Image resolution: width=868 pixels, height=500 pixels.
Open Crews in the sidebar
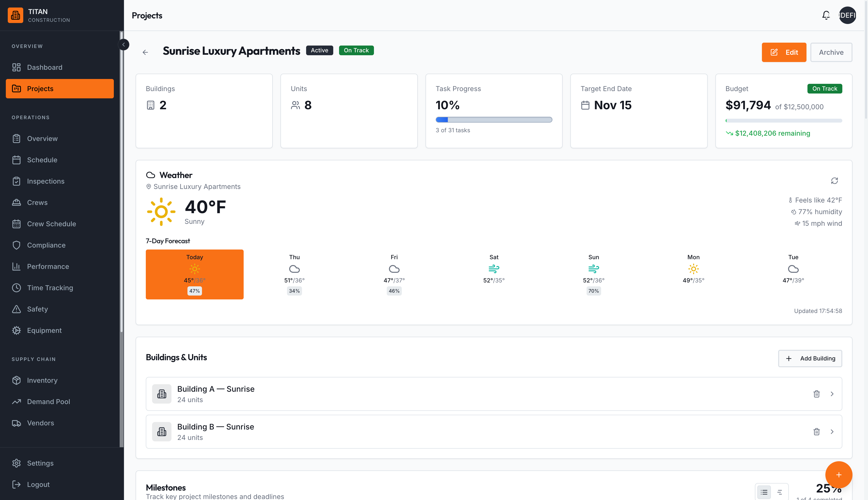(60, 202)
